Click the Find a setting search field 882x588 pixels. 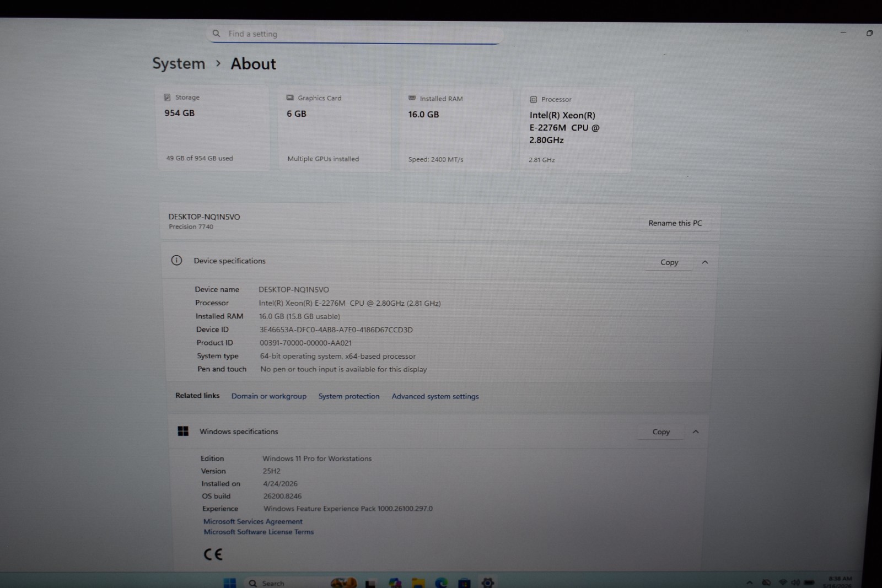[354, 34]
